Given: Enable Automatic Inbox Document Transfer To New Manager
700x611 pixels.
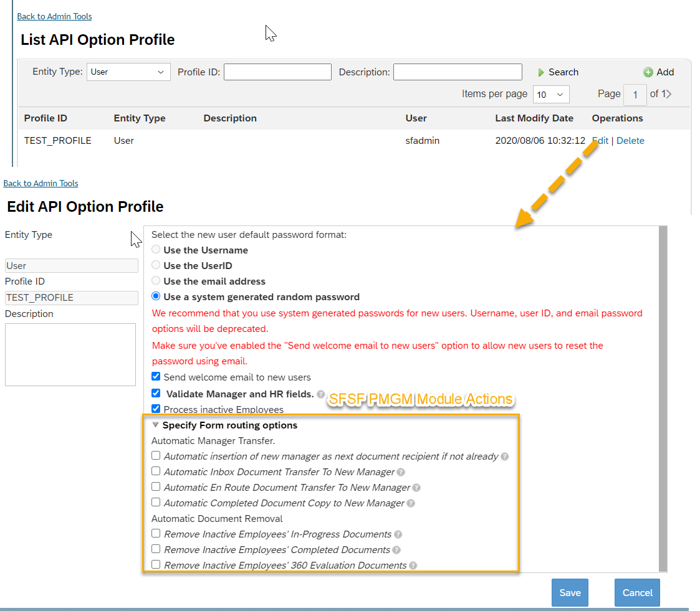Looking at the screenshot, I should point(156,471).
